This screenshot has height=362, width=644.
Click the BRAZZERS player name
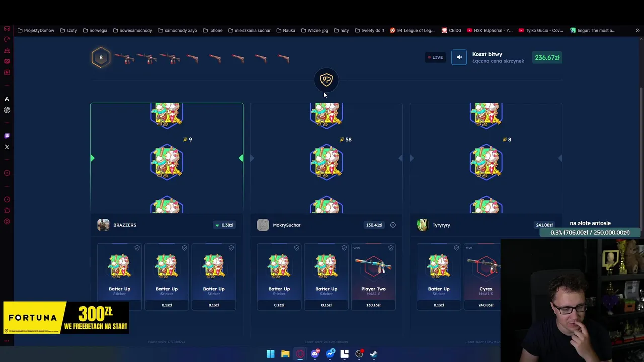tap(125, 225)
